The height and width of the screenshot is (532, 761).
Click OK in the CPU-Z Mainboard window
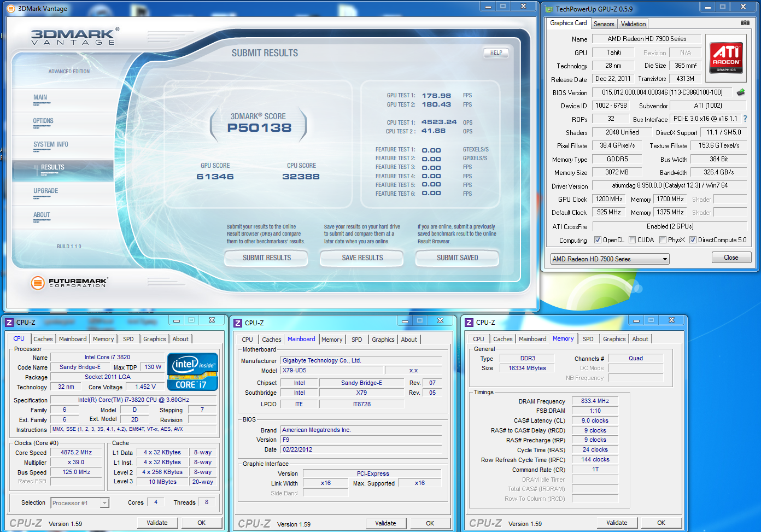pos(430,523)
